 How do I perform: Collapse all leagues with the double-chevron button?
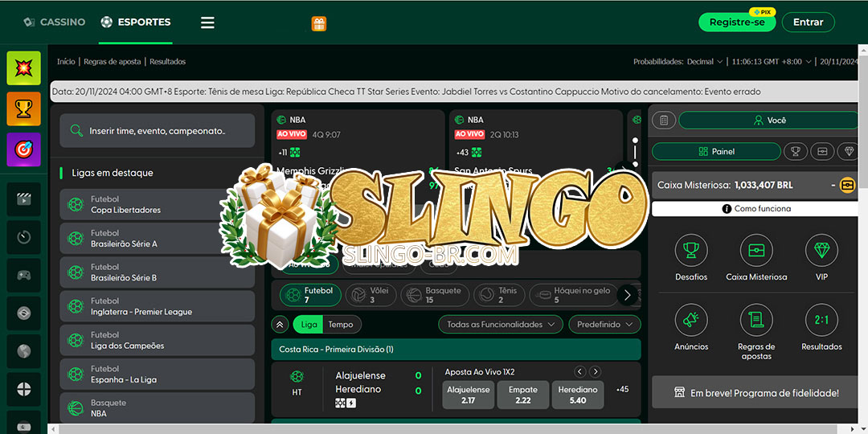click(280, 325)
